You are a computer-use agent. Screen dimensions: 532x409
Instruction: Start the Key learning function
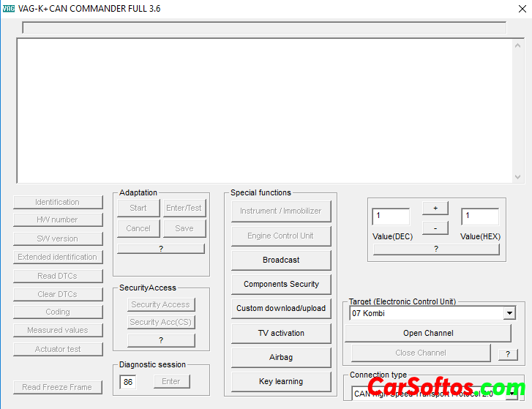281,381
